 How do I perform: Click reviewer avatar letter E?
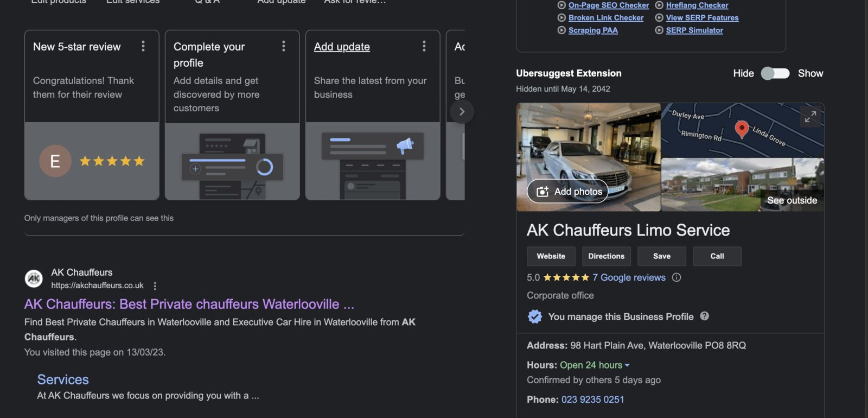(55, 161)
